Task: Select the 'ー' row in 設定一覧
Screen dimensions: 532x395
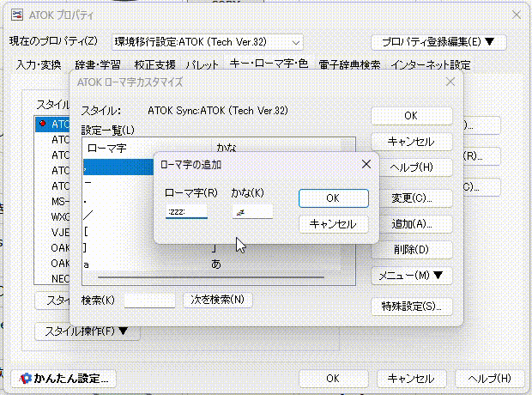Action: (118, 183)
